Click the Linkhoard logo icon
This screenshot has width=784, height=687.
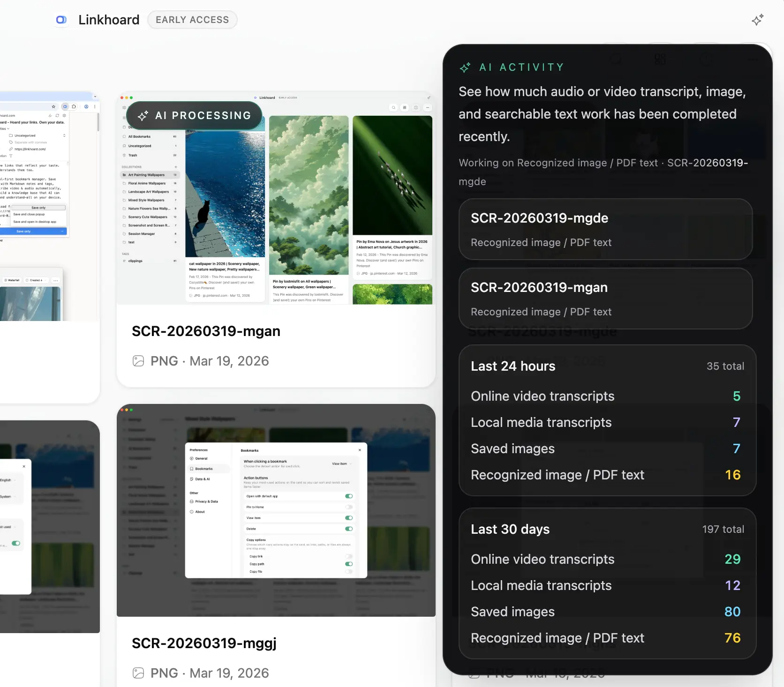click(61, 20)
